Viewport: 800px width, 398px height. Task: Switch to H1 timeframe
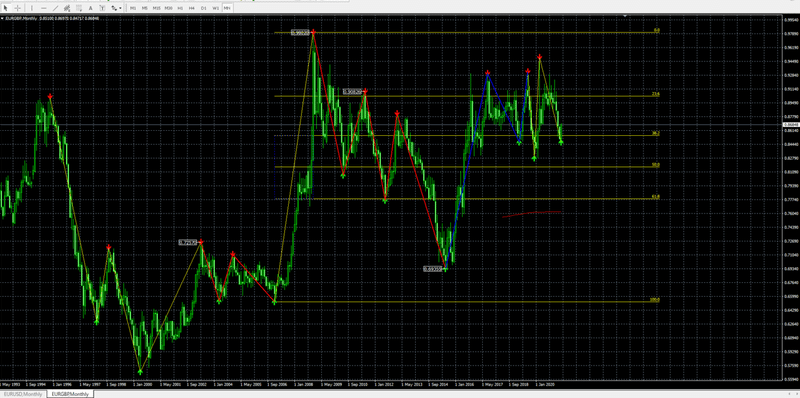[x=180, y=8]
